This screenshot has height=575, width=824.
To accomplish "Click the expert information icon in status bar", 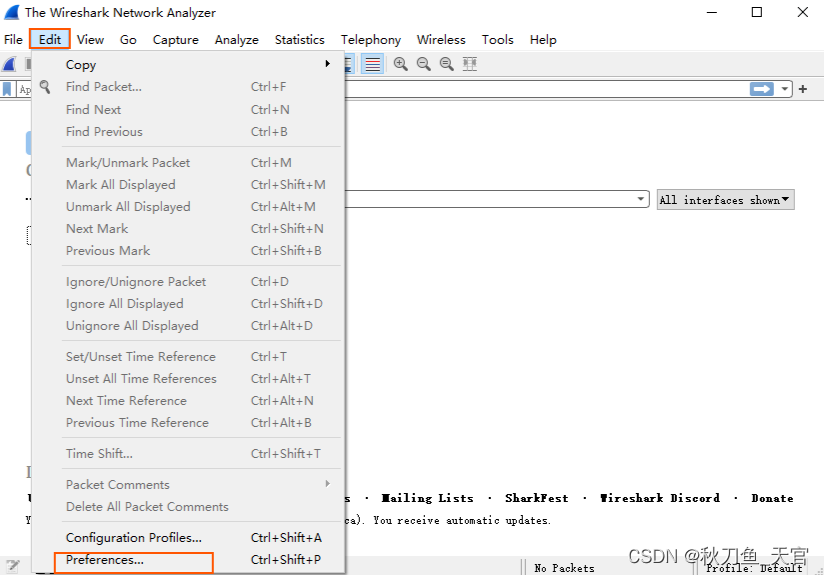I will pos(13,566).
